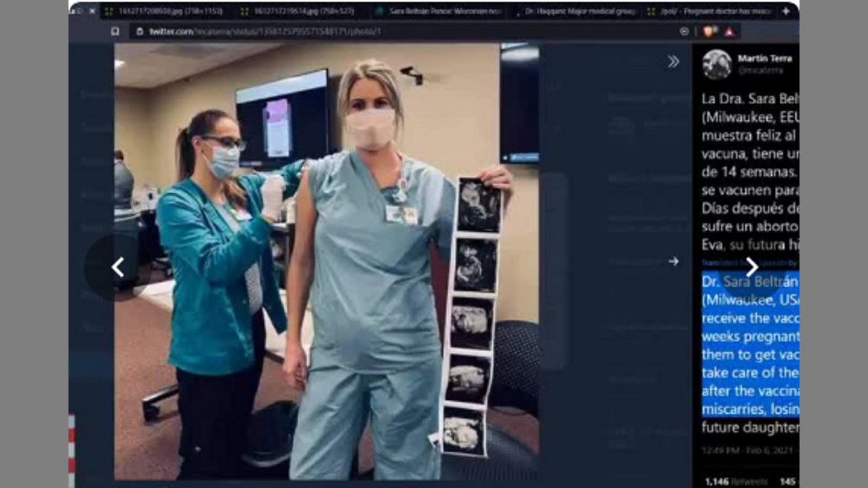
Task: Collapse the tweet sidebar with double-chevron icon
Action: [673, 62]
